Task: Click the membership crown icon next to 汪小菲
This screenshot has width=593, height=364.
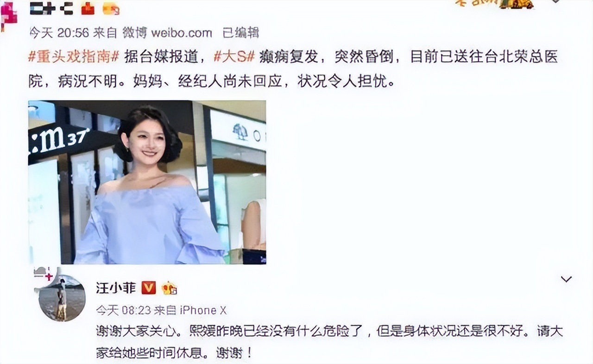Action: pyautogui.click(x=170, y=289)
